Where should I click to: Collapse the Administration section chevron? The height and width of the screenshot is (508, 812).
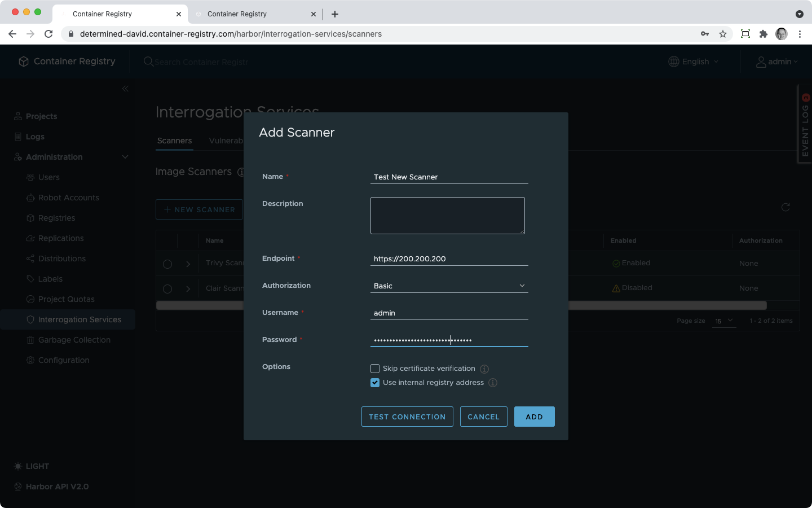click(x=125, y=157)
